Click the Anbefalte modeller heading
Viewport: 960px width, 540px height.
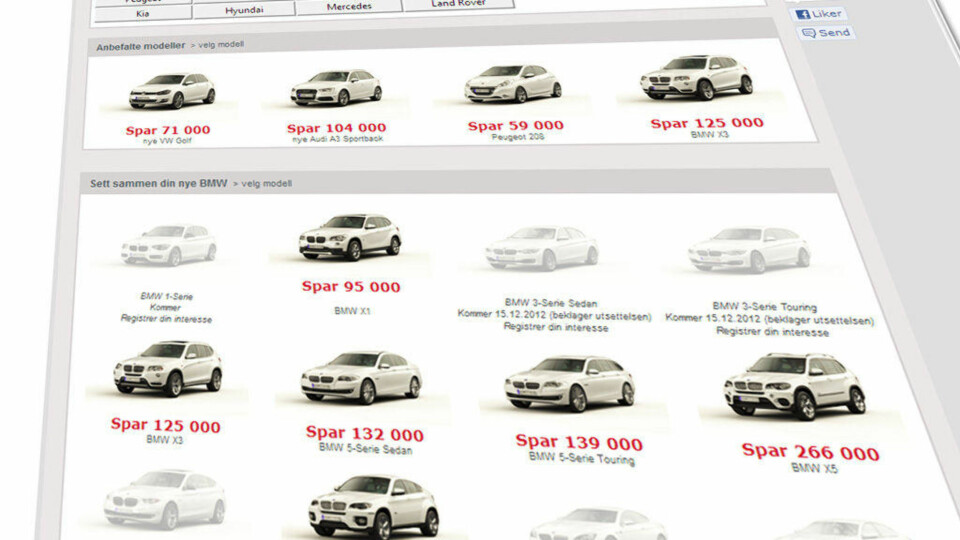(140, 46)
